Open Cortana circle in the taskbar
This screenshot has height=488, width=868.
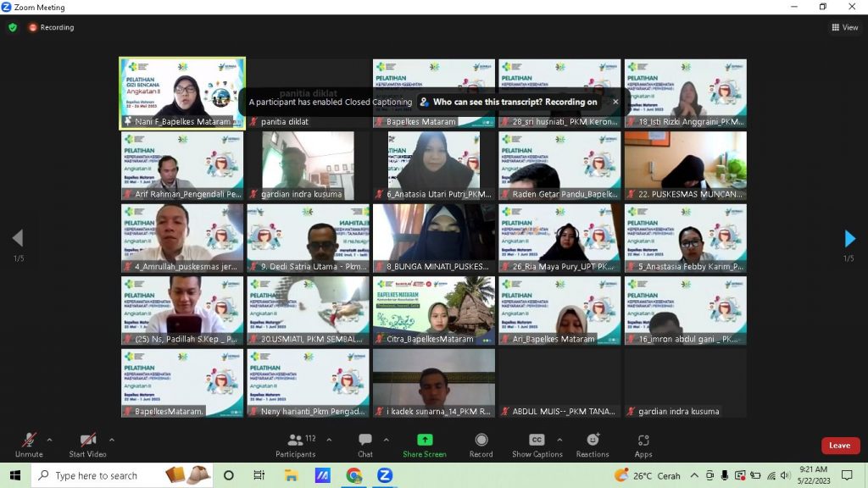(x=228, y=475)
